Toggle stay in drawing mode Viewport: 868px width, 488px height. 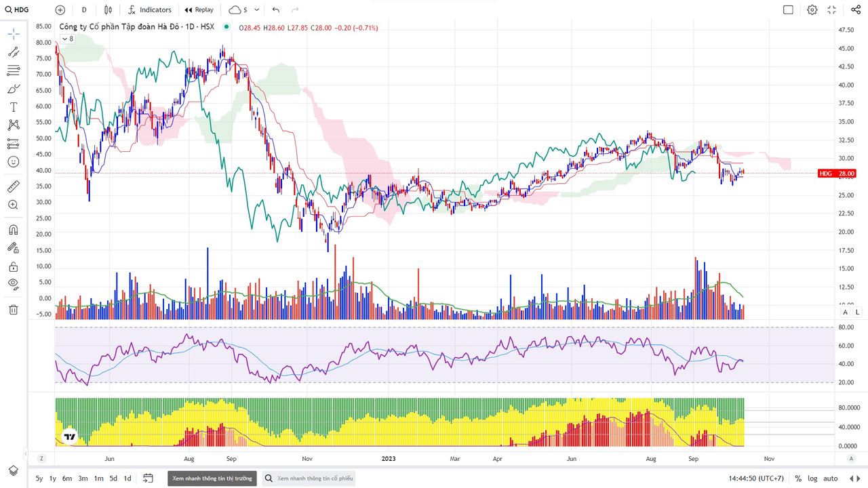coord(14,248)
